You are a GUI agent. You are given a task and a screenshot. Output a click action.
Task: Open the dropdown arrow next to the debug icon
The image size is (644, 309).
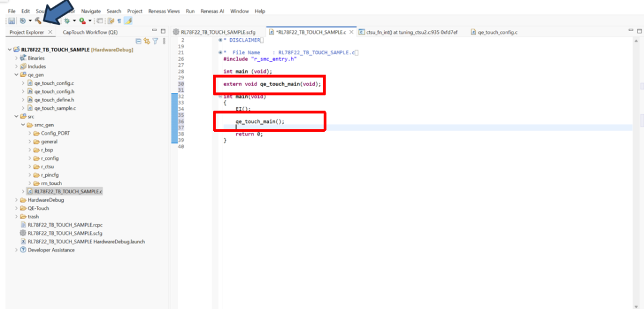coord(74,21)
